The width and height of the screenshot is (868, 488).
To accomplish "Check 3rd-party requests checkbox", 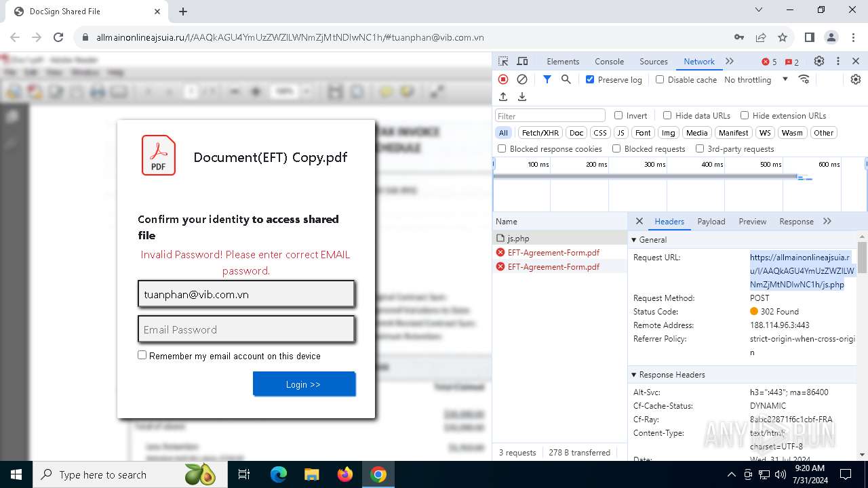I will click(x=700, y=148).
